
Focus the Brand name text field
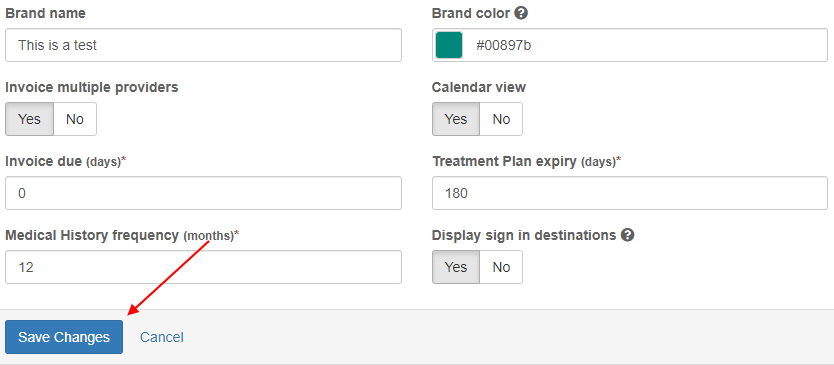(203, 45)
